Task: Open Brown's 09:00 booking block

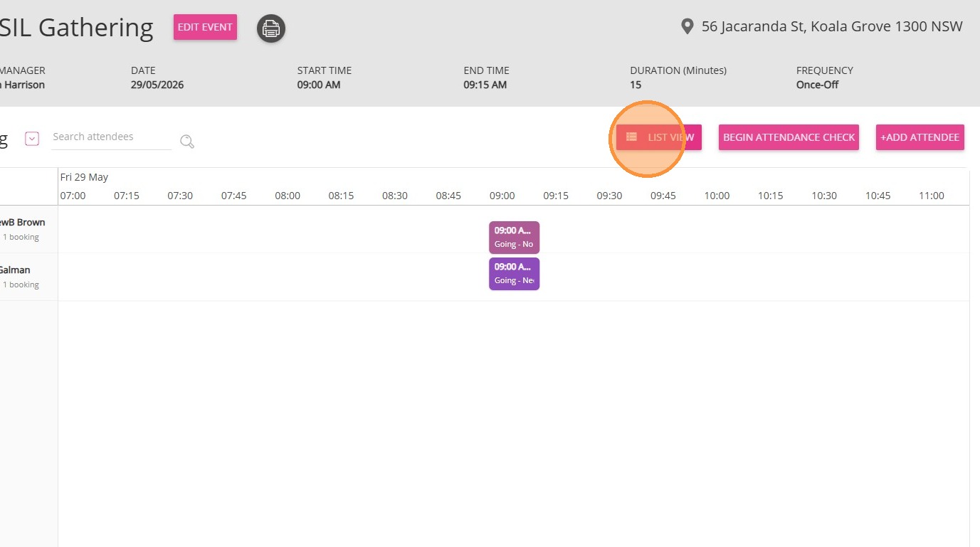Action: [x=514, y=238]
